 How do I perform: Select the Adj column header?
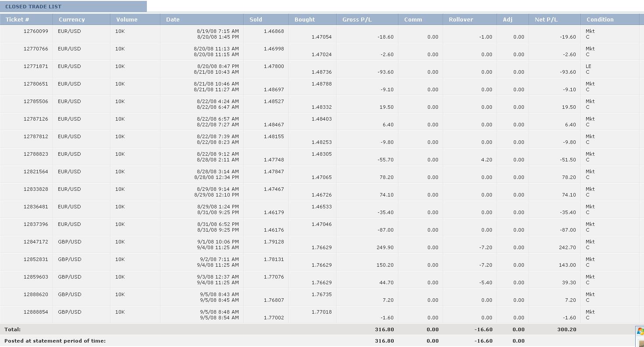coord(513,19)
